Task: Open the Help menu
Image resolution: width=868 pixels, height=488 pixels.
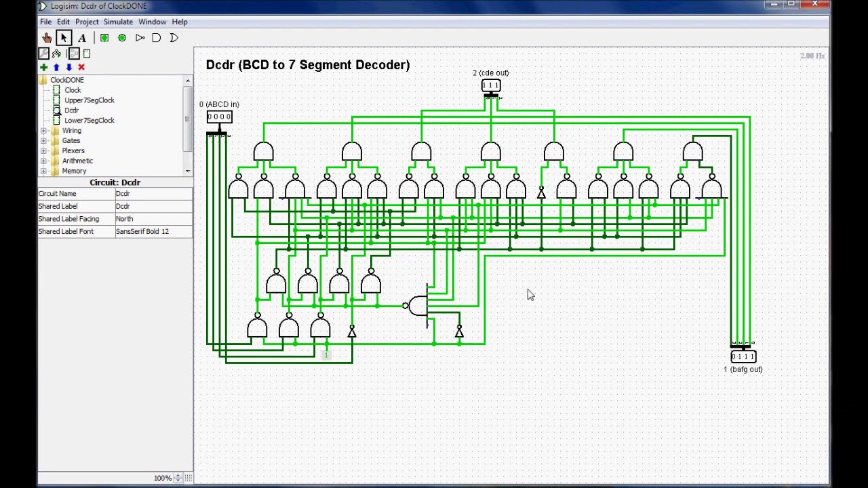Action: tap(179, 22)
